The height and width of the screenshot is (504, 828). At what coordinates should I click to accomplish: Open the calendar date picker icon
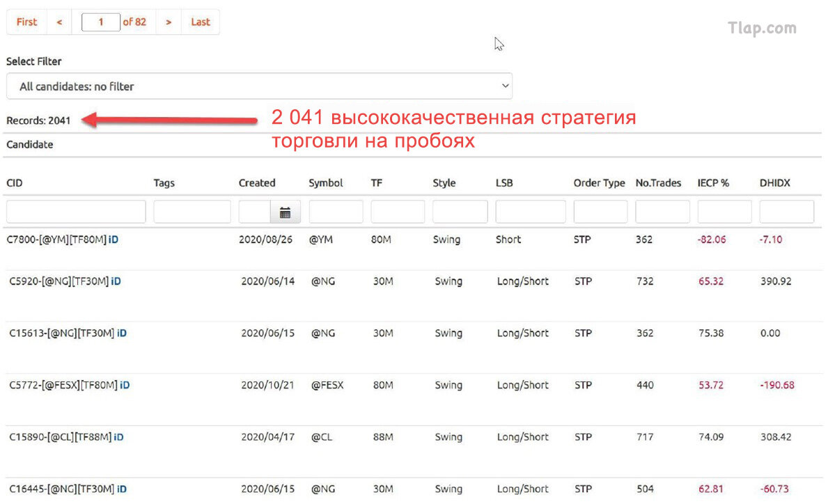point(285,213)
